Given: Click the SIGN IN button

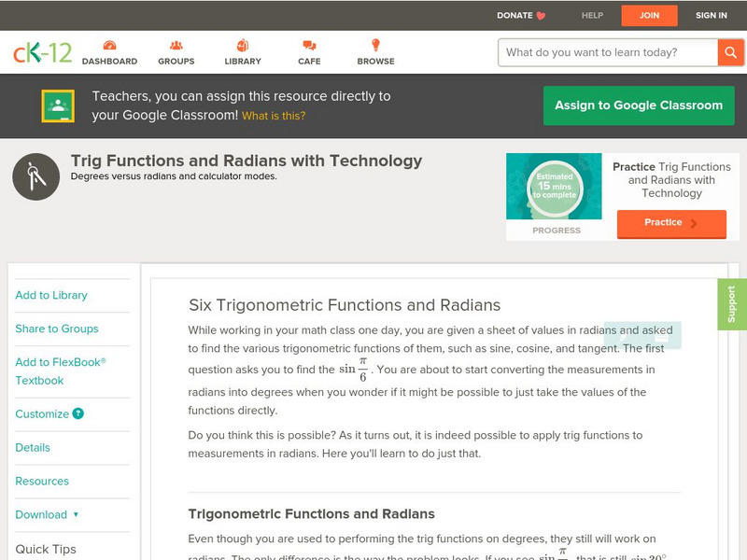Looking at the screenshot, I should [711, 15].
